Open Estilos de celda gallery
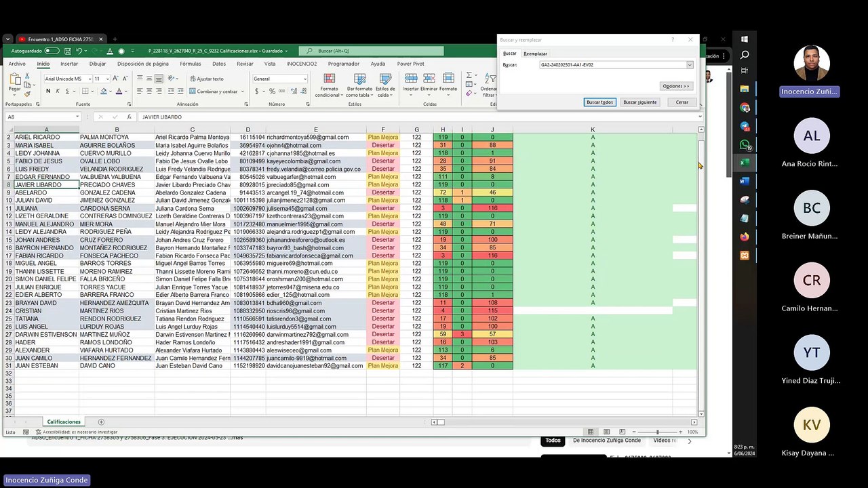868x488 pixels. tap(385, 85)
